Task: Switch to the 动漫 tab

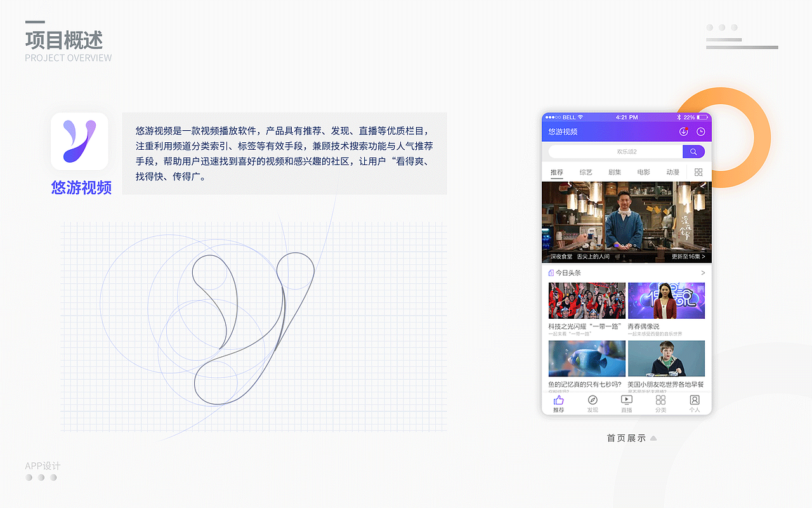Action: 673,172
